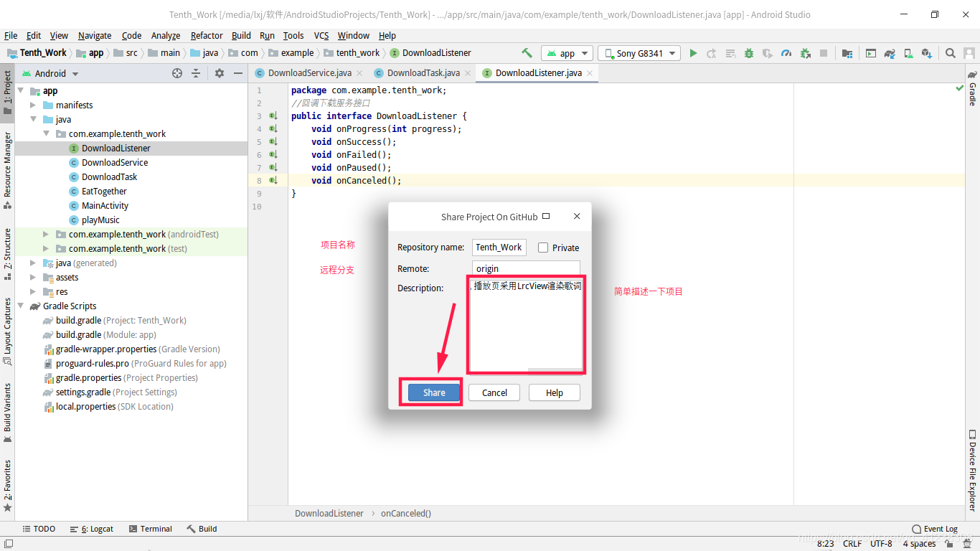Click the Run Anything icon
The width and height of the screenshot is (980, 551).
(870, 53)
